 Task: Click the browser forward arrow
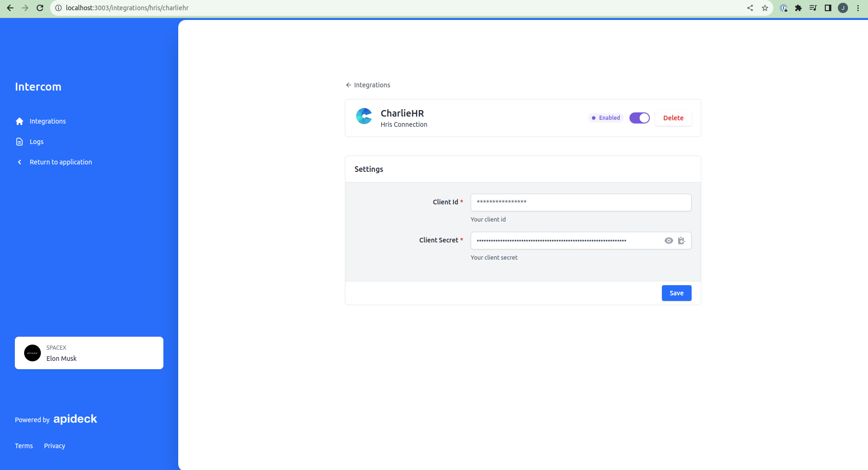[25, 8]
